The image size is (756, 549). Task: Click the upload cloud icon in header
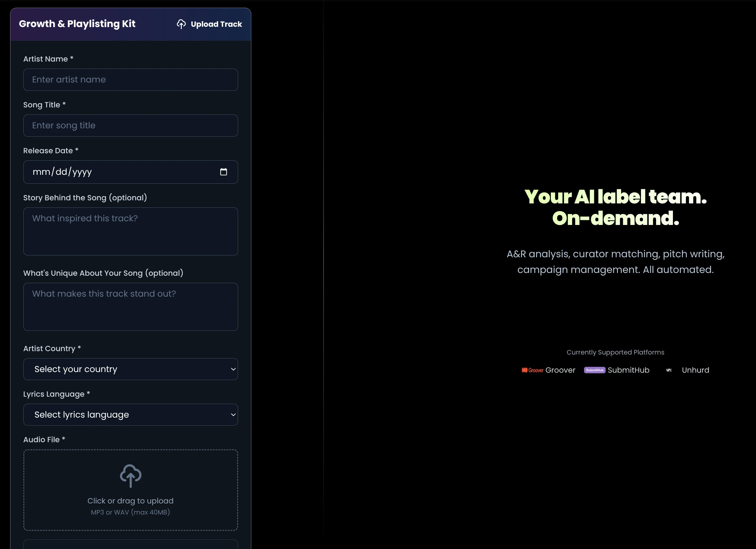181,24
